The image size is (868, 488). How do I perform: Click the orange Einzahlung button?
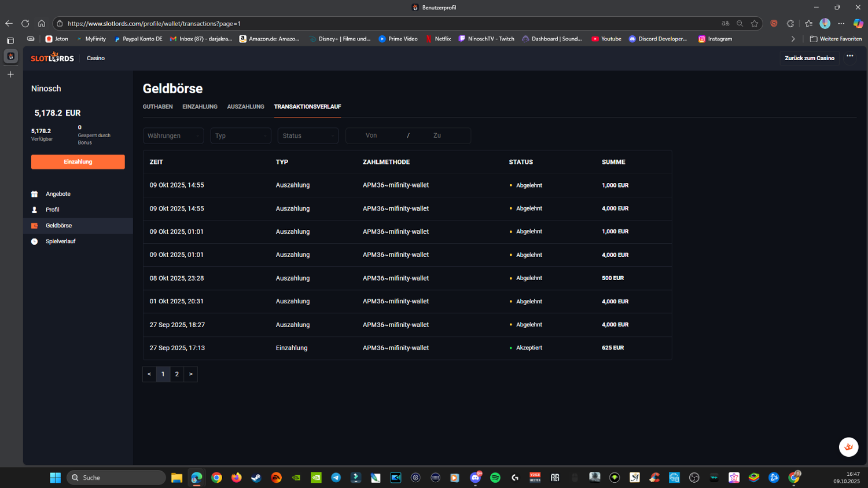(78, 162)
